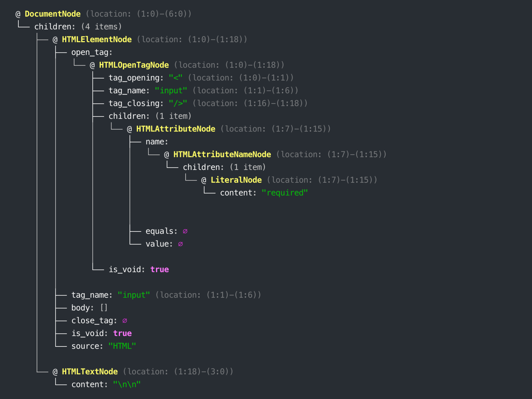The width and height of the screenshot is (532, 399).
Task: Select the content "required" literal value
Action: [285, 192]
